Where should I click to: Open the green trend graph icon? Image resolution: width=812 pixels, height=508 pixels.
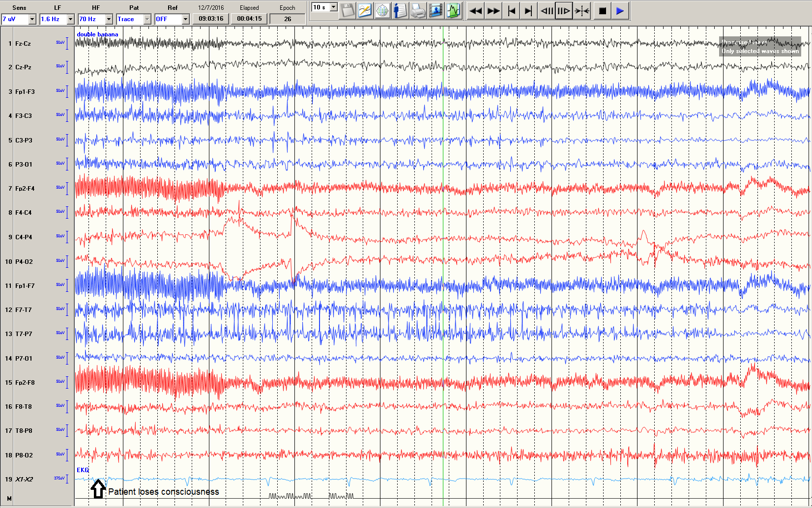[x=453, y=11]
